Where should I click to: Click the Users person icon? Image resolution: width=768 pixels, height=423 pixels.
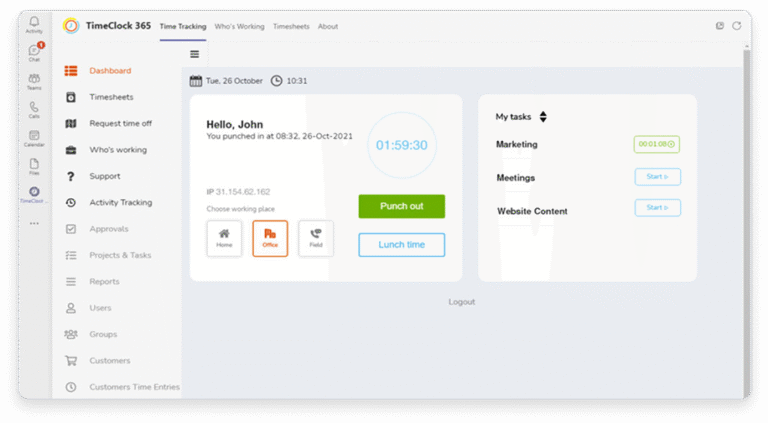pyautogui.click(x=71, y=308)
